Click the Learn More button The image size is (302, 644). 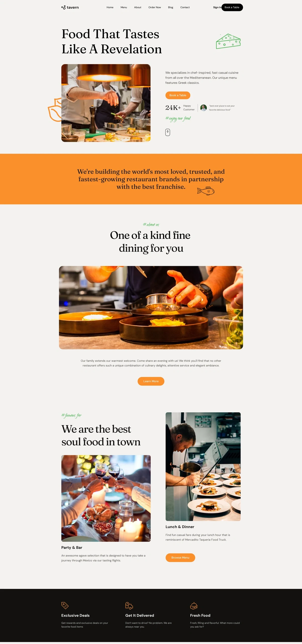[151, 381]
